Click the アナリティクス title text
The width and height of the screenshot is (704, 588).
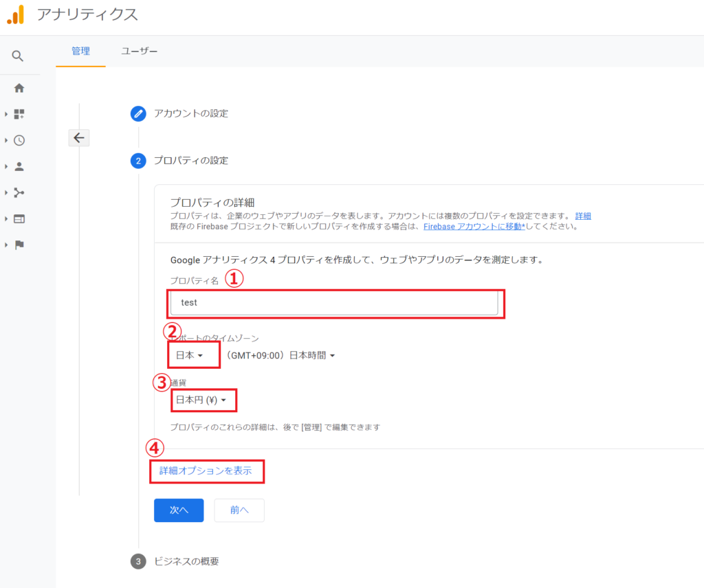point(87,14)
